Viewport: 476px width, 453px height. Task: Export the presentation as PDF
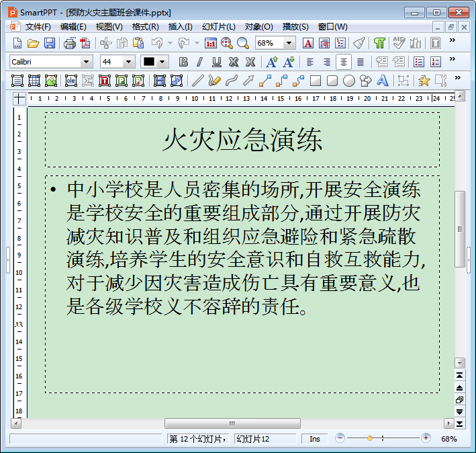pos(85,43)
